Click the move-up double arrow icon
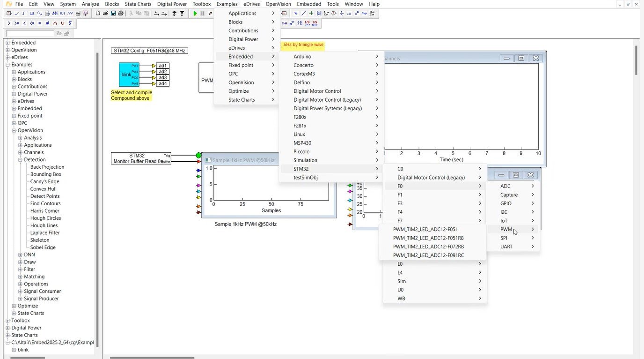 175,14
